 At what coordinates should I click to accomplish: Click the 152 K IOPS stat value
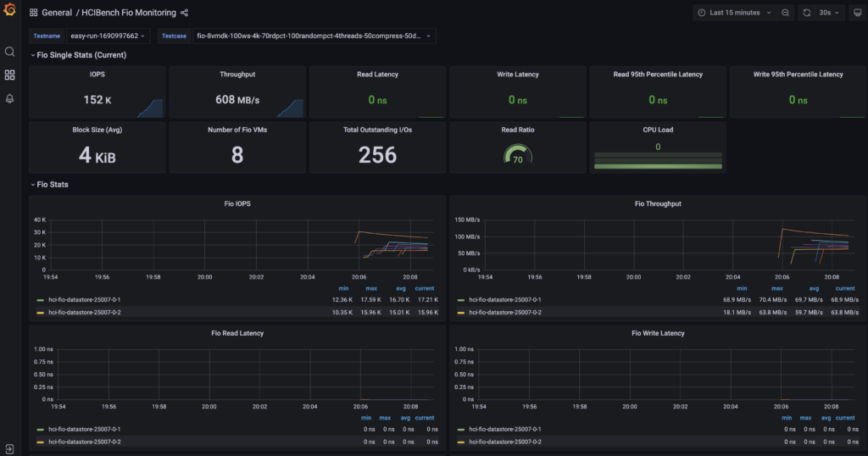click(x=97, y=100)
